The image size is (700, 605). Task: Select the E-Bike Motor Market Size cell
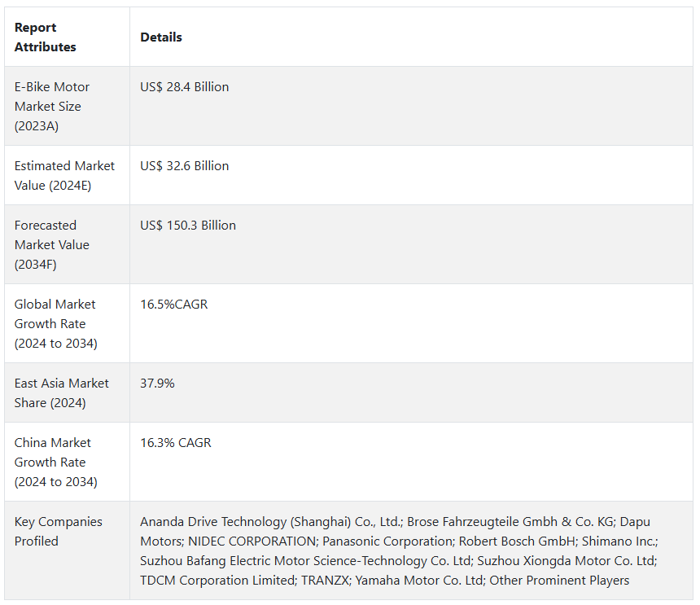[x=52, y=107]
